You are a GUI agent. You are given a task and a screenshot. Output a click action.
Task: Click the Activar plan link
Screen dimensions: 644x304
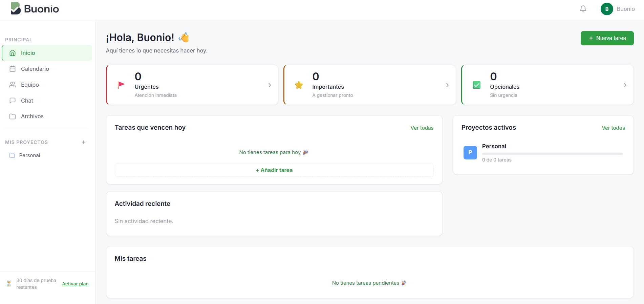(75, 284)
